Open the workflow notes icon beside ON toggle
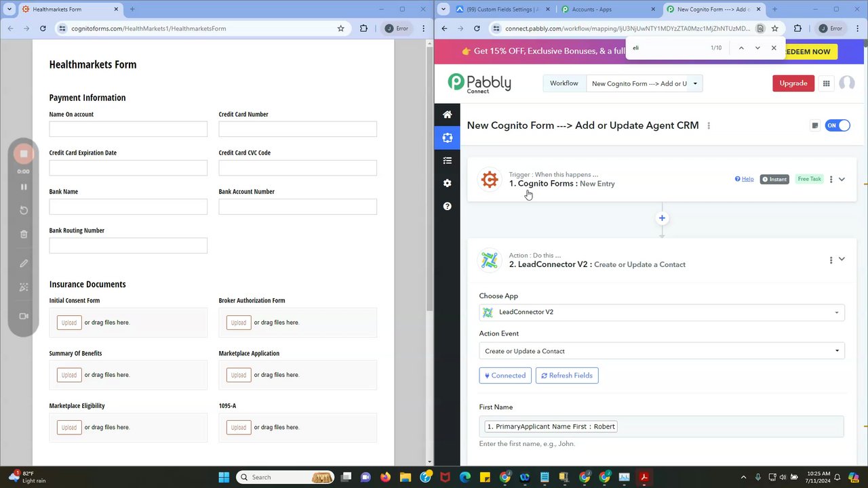 (x=815, y=125)
